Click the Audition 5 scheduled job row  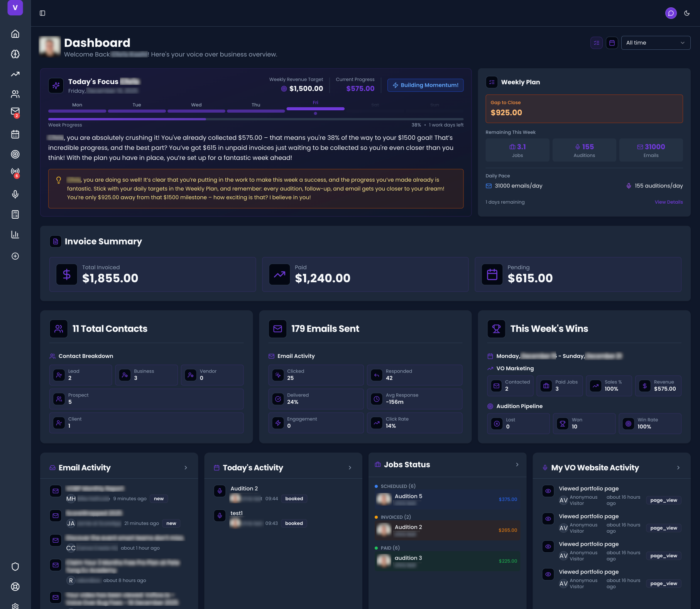pos(447,499)
